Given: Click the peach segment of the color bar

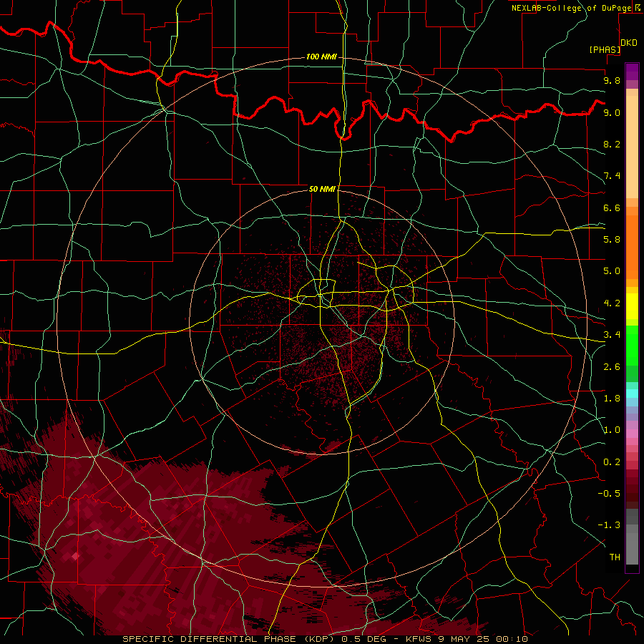Looking at the screenshot, I should coord(632,147).
